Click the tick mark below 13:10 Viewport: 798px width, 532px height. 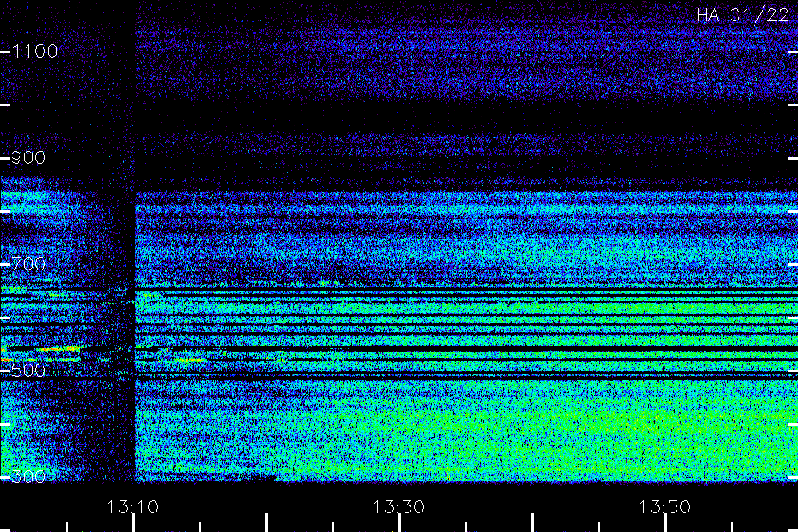pos(133,523)
